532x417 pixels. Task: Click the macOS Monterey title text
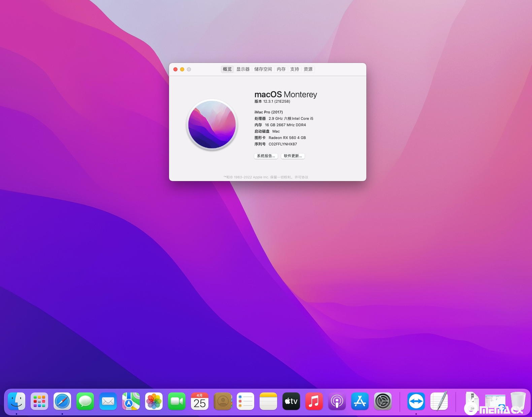(286, 95)
